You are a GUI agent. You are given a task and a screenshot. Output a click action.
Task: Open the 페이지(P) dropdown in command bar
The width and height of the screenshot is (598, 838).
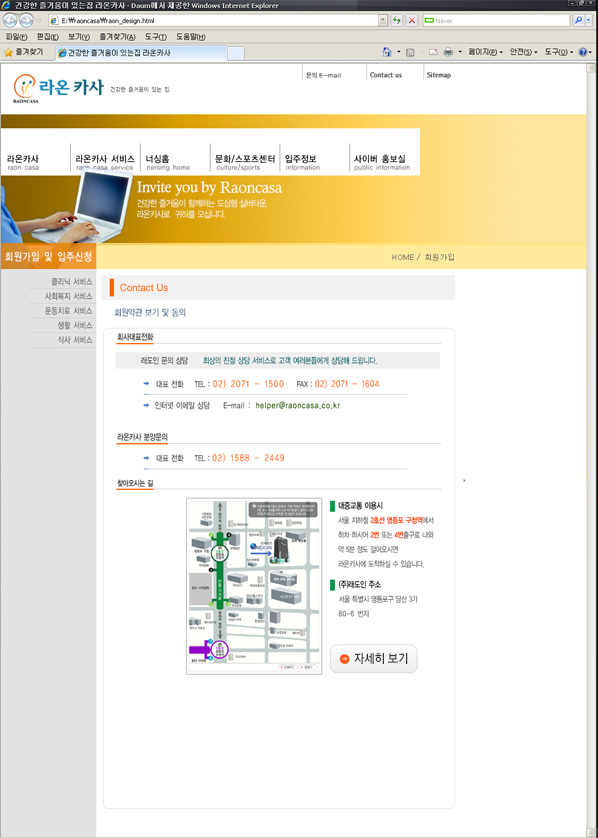click(485, 52)
